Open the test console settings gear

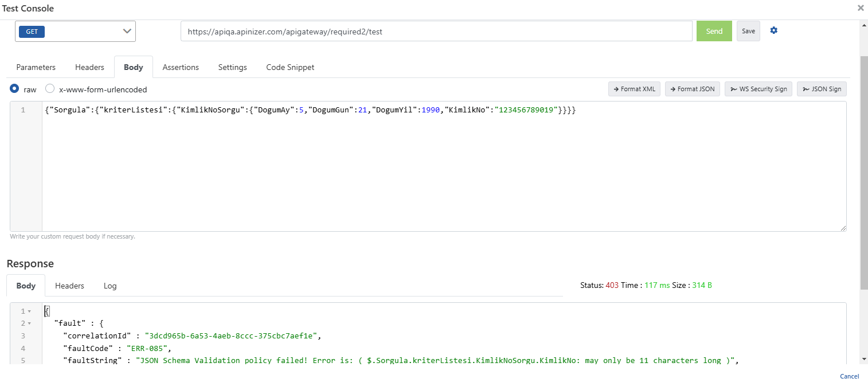click(773, 31)
